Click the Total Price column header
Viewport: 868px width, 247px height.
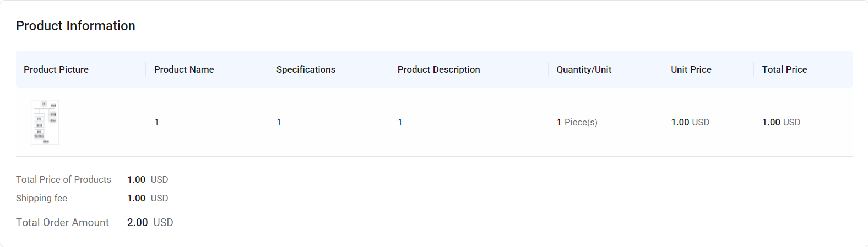pyautogui.click(x=784, y=69)
